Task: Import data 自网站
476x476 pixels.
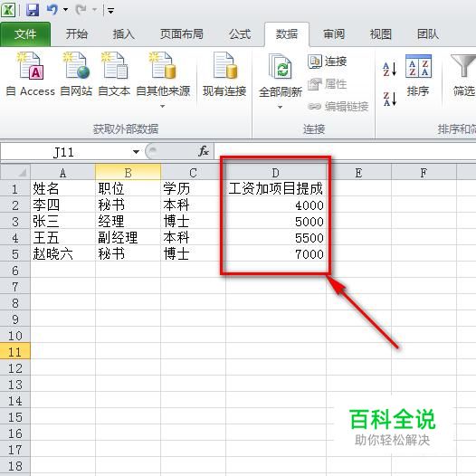Action: [x=76, y=74]
